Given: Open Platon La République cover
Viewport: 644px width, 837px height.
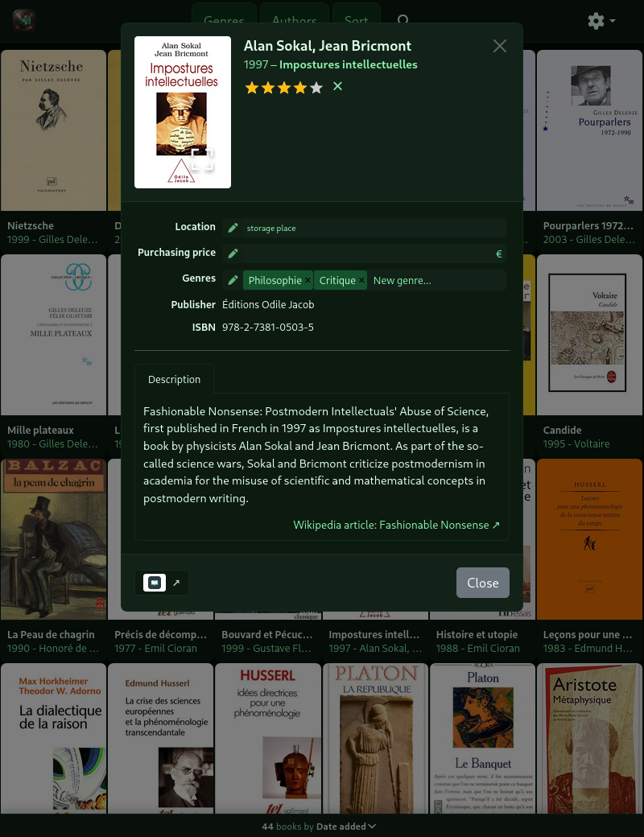Looking at the screenshot, I should coord(375,739).
